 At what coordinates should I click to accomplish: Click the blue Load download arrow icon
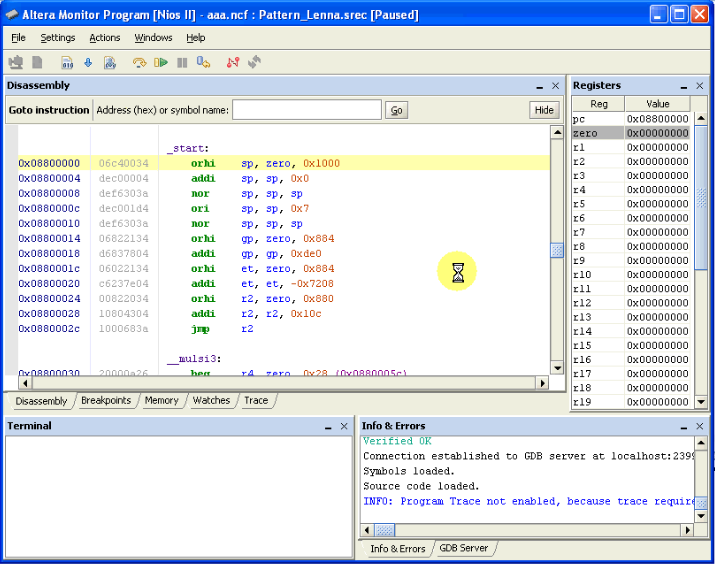[88, 62]
